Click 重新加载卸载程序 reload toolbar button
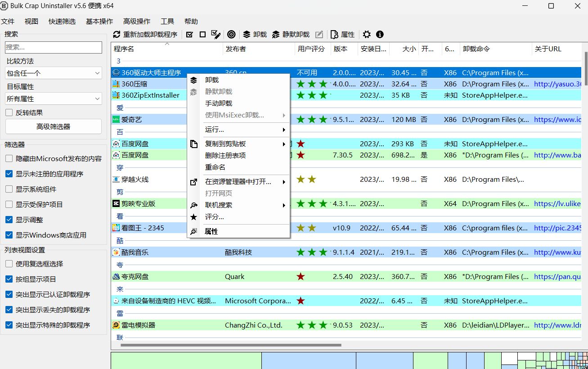This screenshot has width=588, height=369. coord(145,34)
